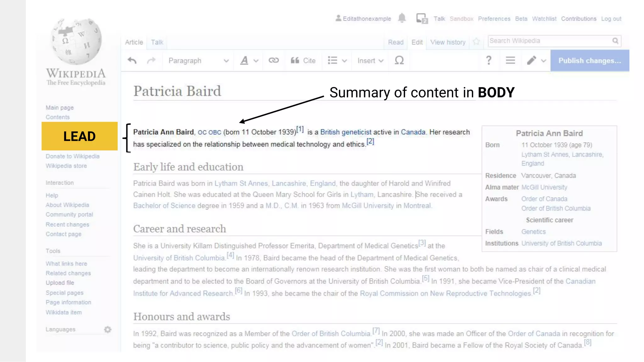Open Genetics link in infobox Fields
Image resolution: width=644 pixels, height=362 pixels.
click(x=533, y=232)
